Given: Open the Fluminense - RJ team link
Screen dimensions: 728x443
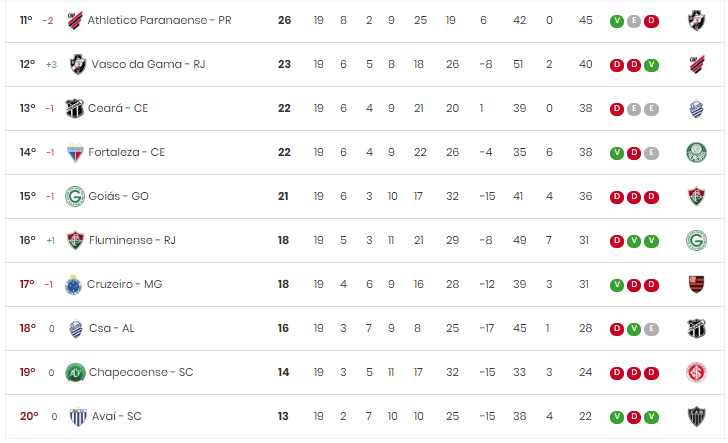Looking at the screenshot, I should click(132, 240).
